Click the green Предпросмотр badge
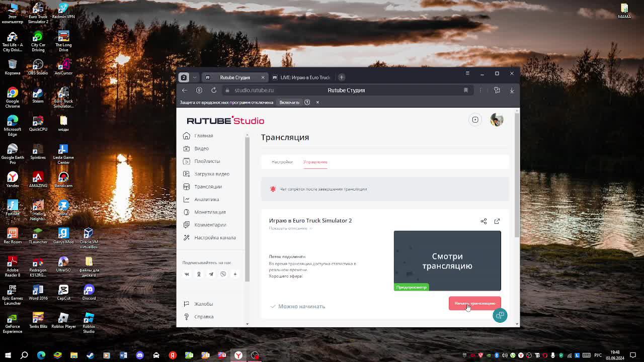This screenshot has width=644, height=362. coord(411,287)
